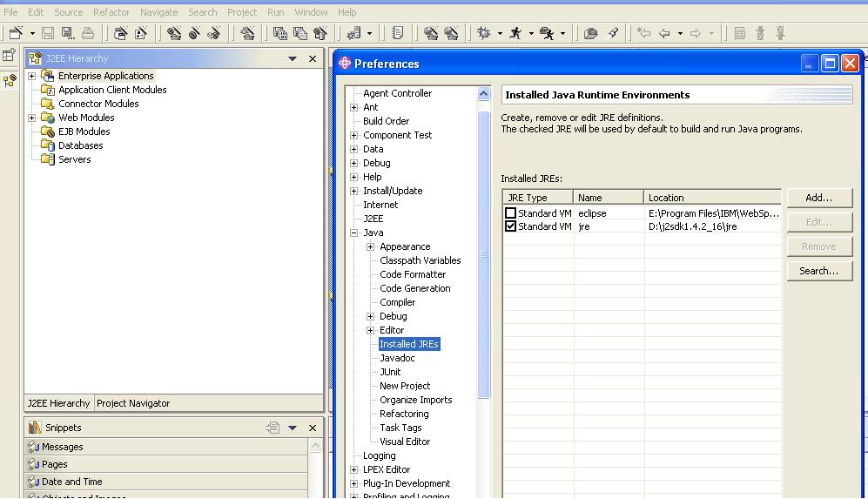Collapse the Java preferences node
This screenshot has height=499, width=868.
(354, 233)
